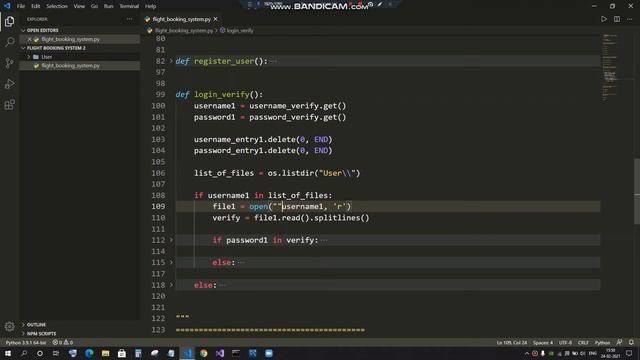Click the notifications bell in status bar
This screenshot has height=360, width=640.
coord(631,342)
